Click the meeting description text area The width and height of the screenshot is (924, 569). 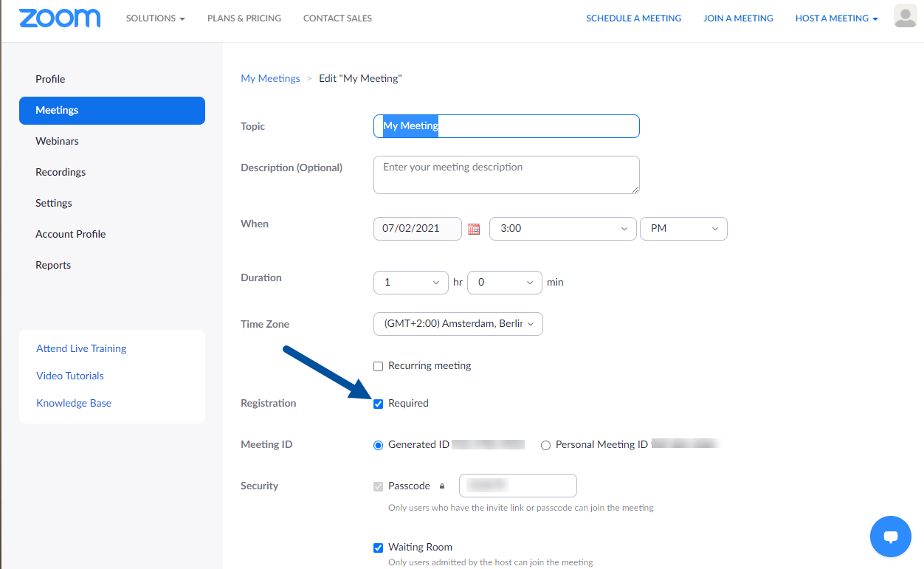[x=506, y=175]
